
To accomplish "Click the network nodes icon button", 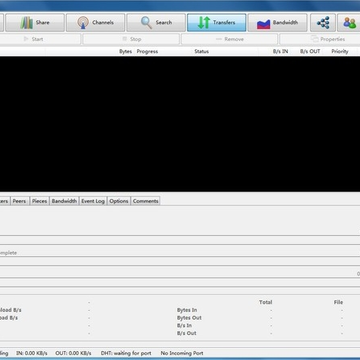I will pyautogui.click(x=323, y=23).
